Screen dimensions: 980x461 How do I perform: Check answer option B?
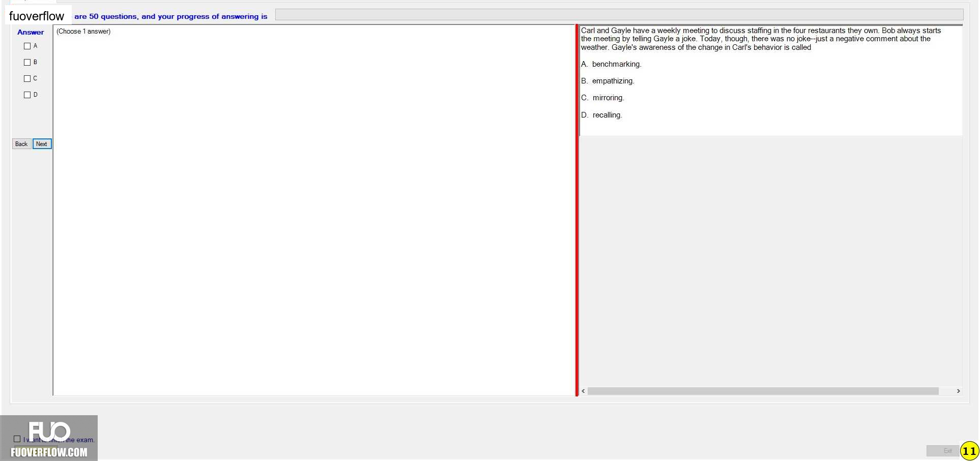[27, 63]
